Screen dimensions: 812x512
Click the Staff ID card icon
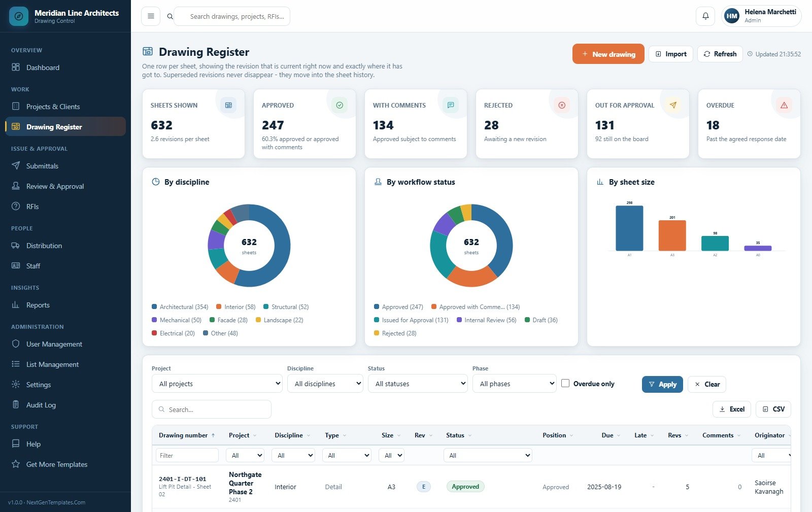point(16,266)
